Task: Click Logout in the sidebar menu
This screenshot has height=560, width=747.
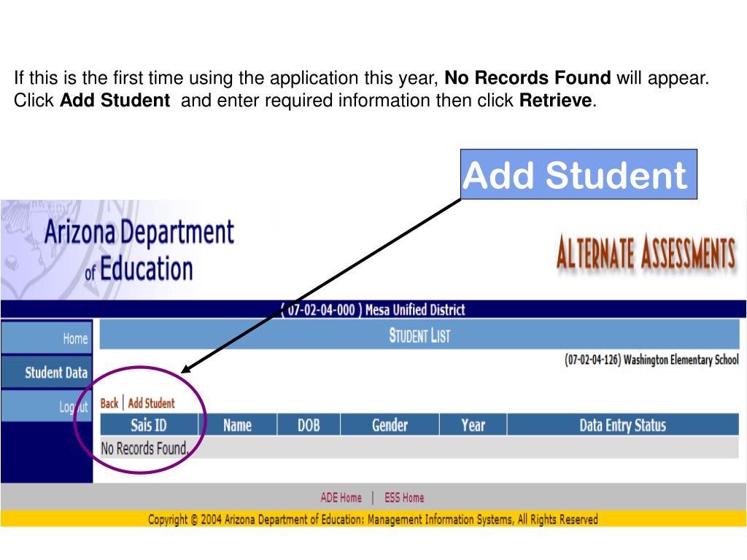Action: (x=47, y=406)
